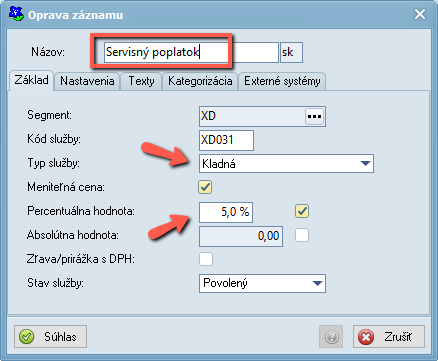Open the Nastavenia tab
438x361 pixels.
87,81
